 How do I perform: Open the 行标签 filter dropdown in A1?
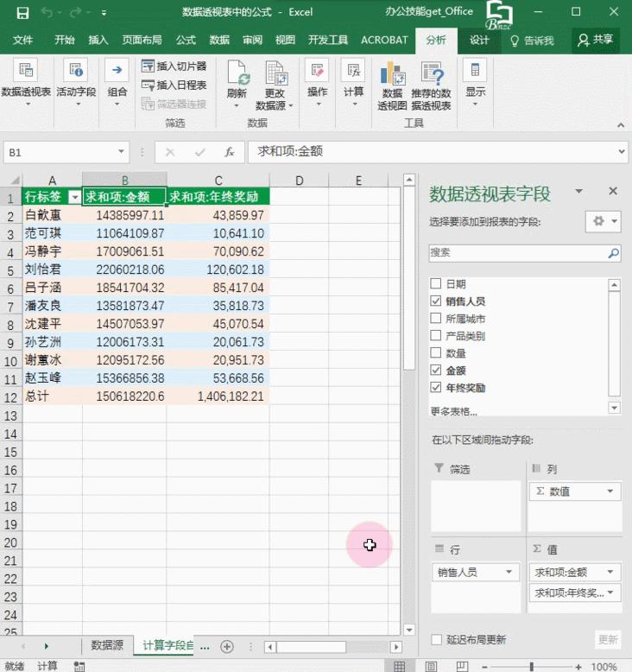click(73, 197)
